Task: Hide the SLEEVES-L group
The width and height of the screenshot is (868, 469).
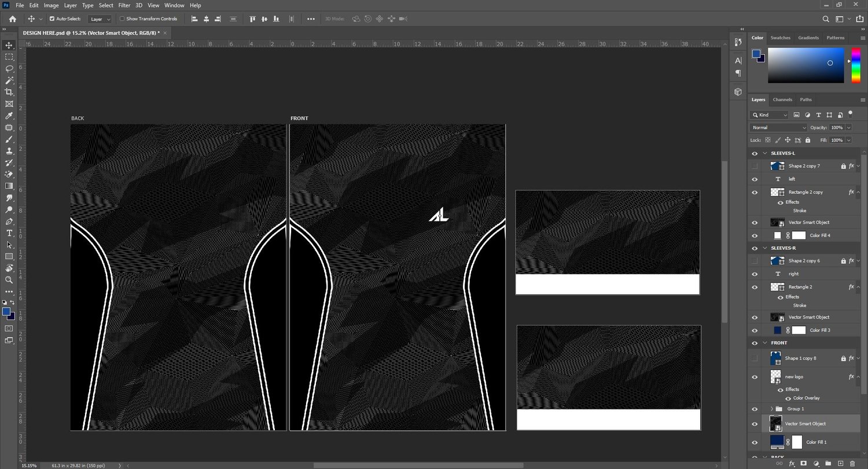Action: click(x=755, y=153)
